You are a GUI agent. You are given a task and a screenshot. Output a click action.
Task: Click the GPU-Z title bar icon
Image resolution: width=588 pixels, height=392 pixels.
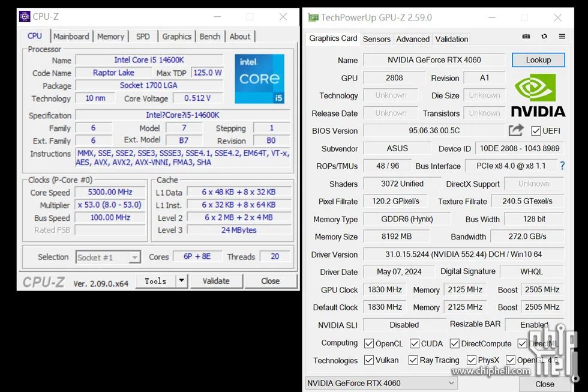313,17
